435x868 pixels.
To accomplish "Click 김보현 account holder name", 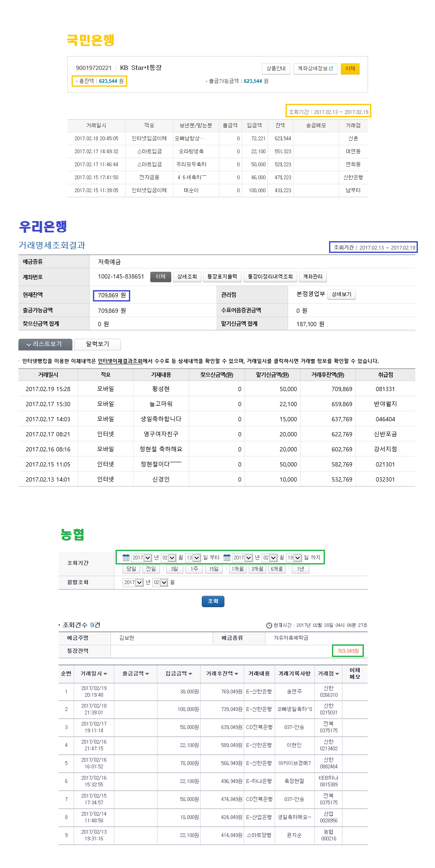I will 126,638.
